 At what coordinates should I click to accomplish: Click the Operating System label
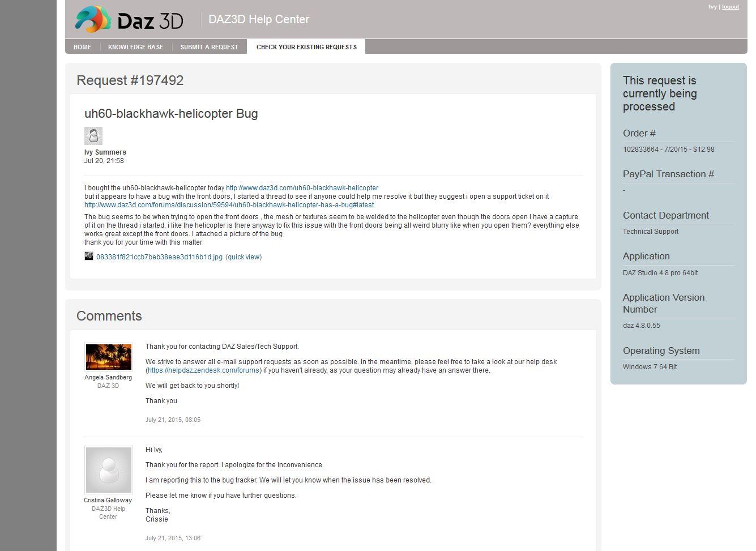point(661,351)
